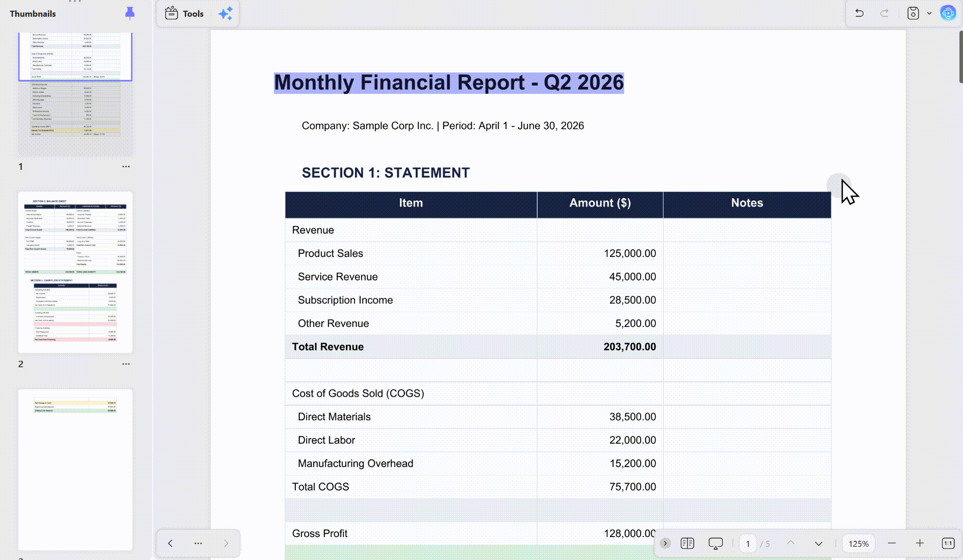Switch page layout with the two-page view icon
The height and width of the screenshot is (560, 963).
688,544
